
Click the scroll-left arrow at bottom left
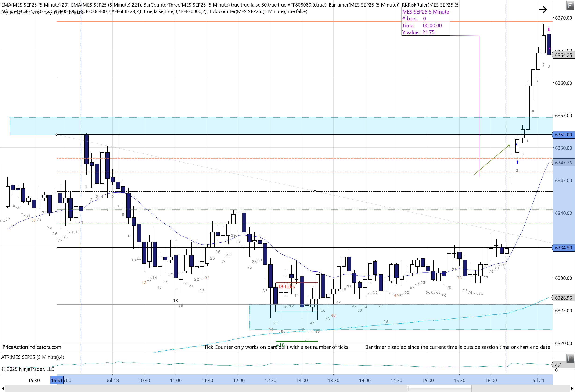coord(3,388)
